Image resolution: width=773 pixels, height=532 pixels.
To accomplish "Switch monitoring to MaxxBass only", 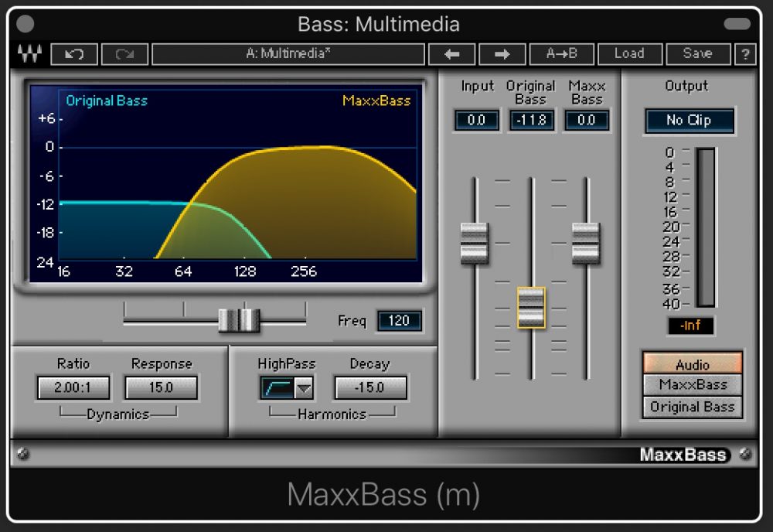I will (x=692, y=384).
